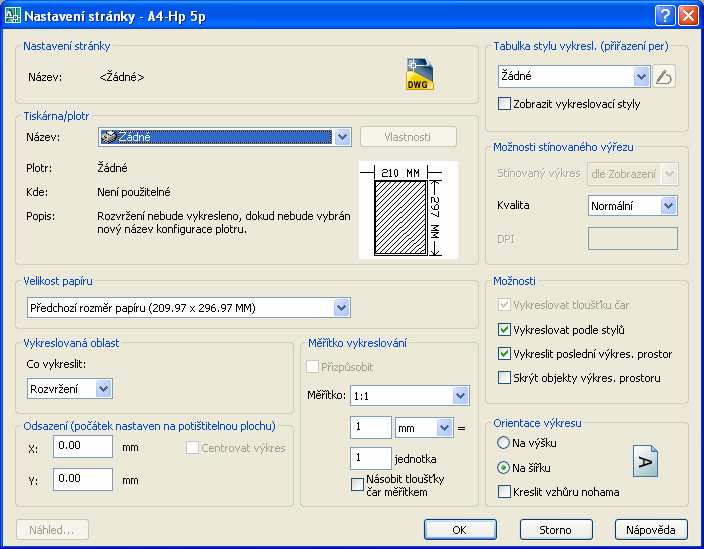Enable Skrýt objekty výkres. prostoru

[504, 378]
